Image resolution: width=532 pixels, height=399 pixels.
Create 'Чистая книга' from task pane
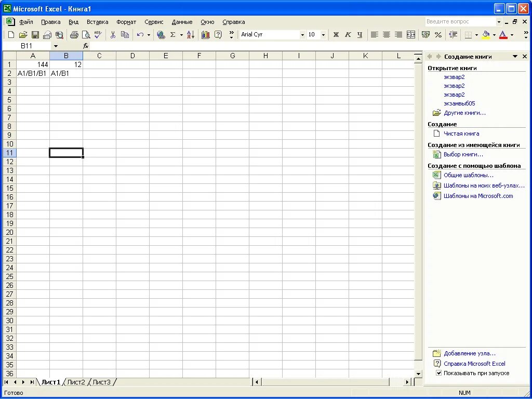[461, 134]
